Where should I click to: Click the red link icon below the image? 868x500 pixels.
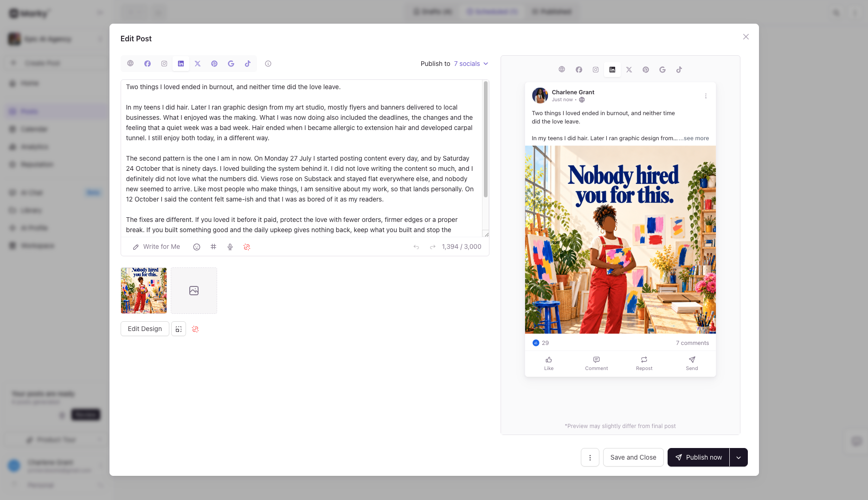coord(195,329)
